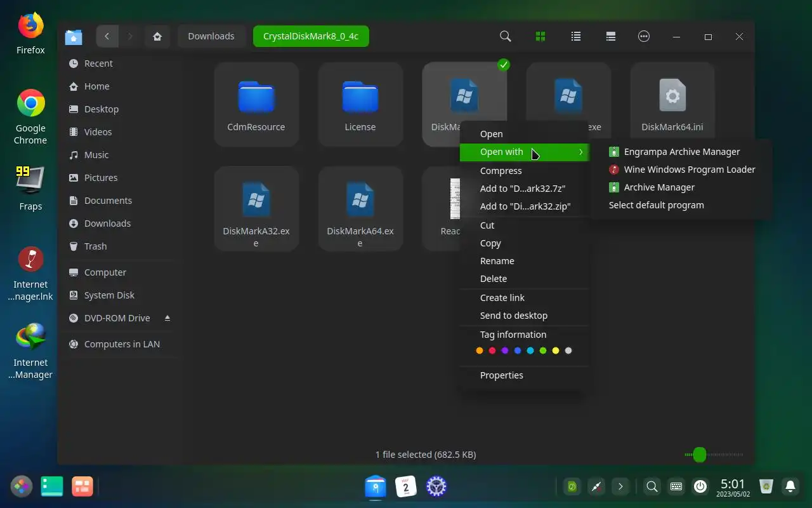Select Add to "Di...ark32.zip"
The image size is (812, 508).
click(525, 206)
